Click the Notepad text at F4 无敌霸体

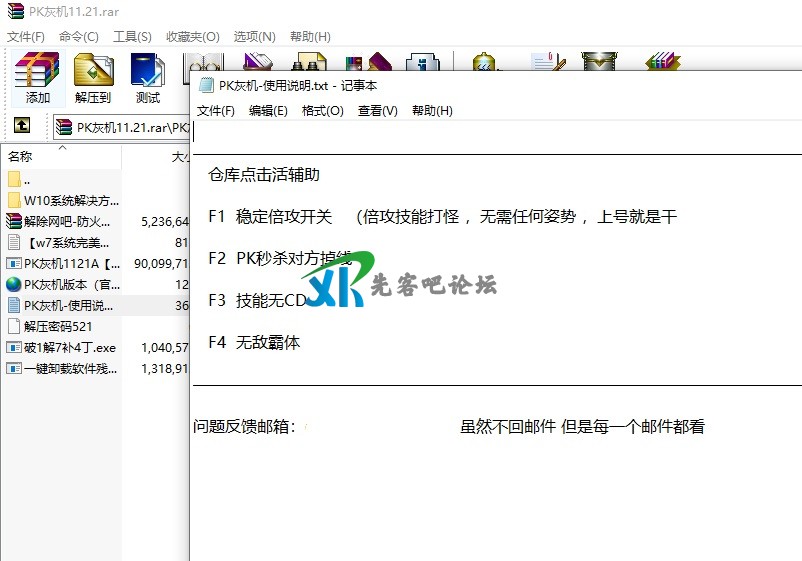point(254,342)
